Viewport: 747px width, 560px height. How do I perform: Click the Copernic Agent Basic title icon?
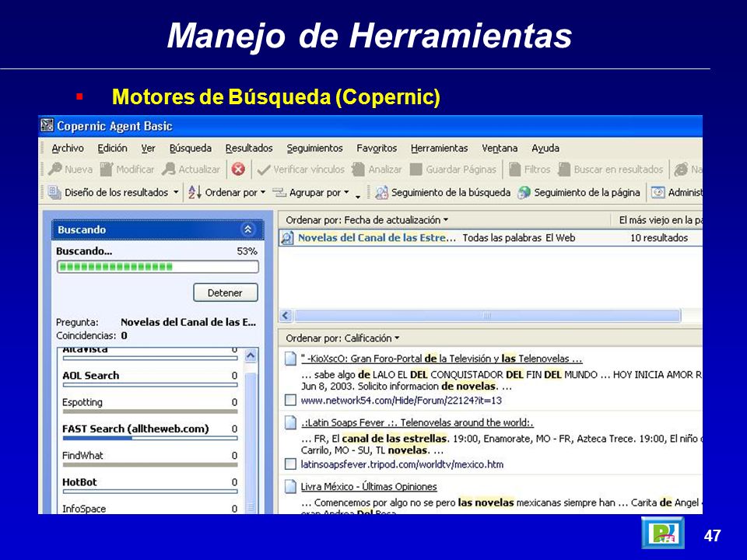tap(47, 126)
